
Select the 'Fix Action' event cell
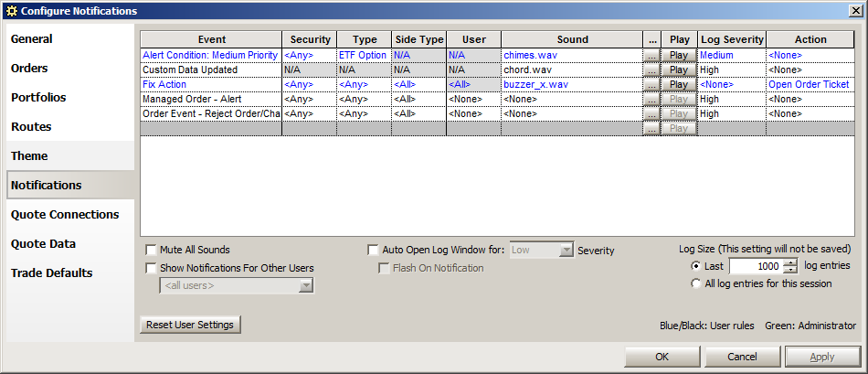click(x=211, y=84)
